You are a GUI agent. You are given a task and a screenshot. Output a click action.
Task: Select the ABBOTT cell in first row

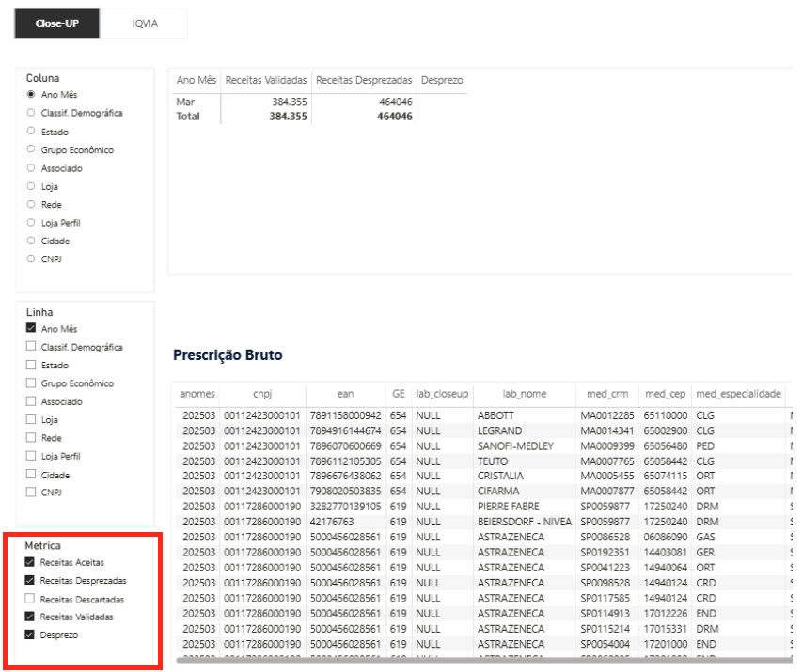coord(495,415)
